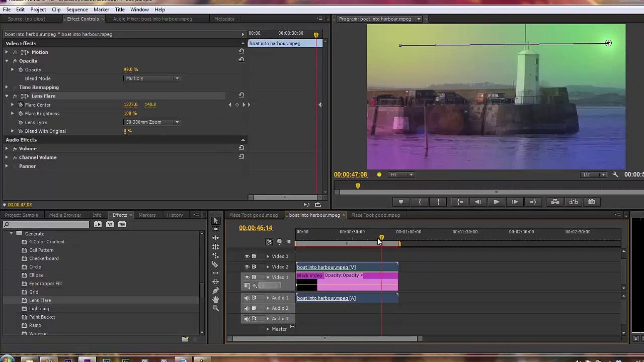Switch to the Media Browser tab
The height and width of the screenshot is (362, 644).
pos(65,215)
